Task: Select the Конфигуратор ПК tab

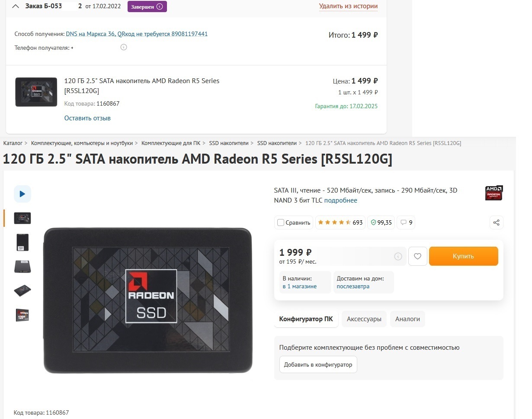Action: [x=306, y=319]
